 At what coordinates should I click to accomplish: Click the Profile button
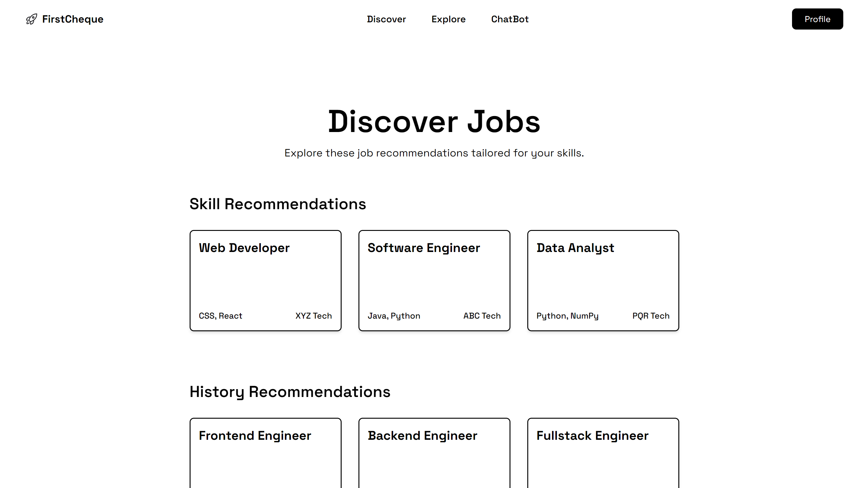point(817,19)
